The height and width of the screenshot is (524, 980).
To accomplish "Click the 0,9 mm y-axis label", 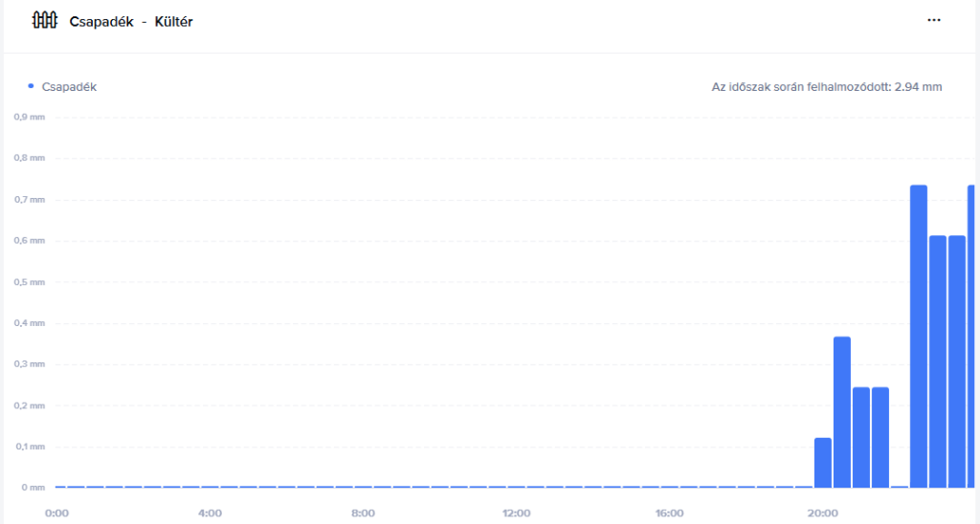I will pos(29,118).
